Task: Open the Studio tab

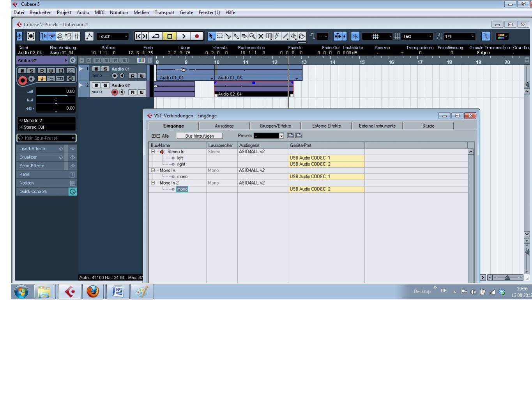Action: point(428,126)
